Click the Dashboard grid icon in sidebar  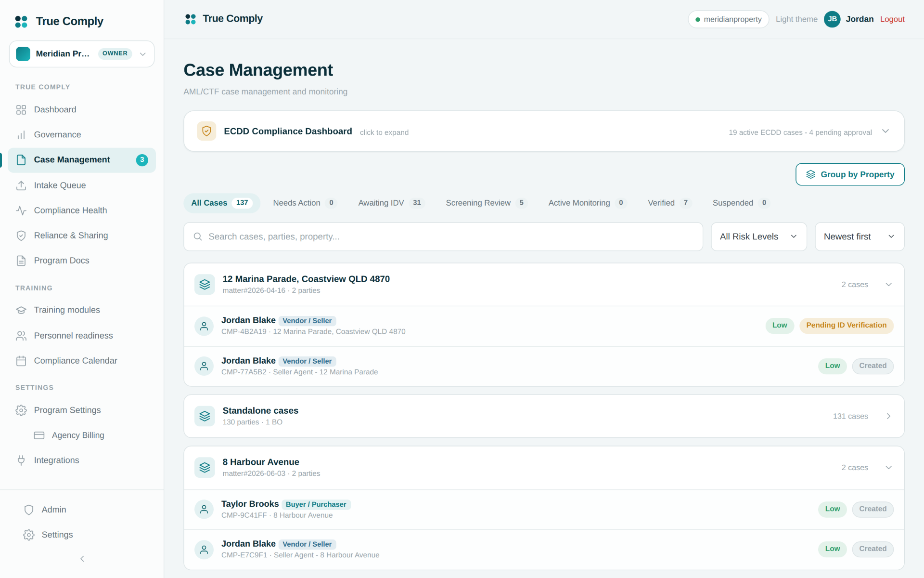tap(21, 110)
